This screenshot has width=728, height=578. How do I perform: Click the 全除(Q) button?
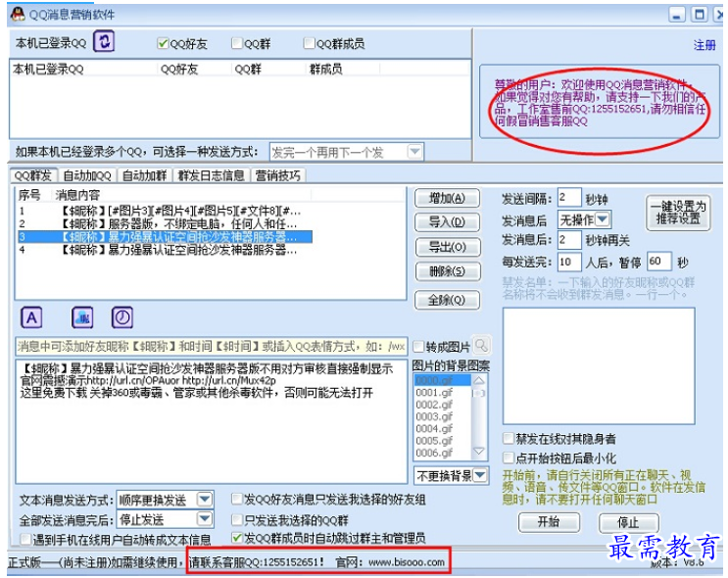click(x=447, y=301)
